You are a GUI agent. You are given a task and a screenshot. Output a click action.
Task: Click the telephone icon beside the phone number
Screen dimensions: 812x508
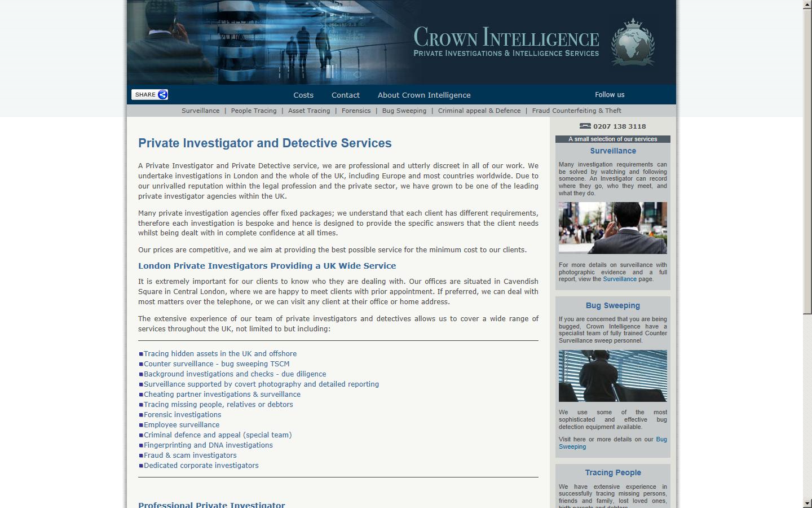click(x=585, y=126)
